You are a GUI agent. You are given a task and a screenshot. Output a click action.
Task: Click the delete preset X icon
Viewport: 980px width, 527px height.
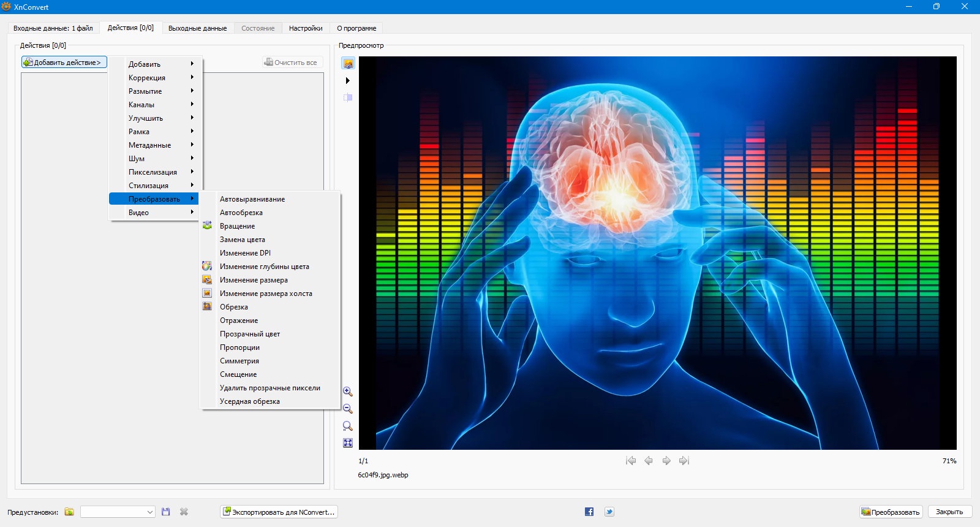tap(184, 512)
